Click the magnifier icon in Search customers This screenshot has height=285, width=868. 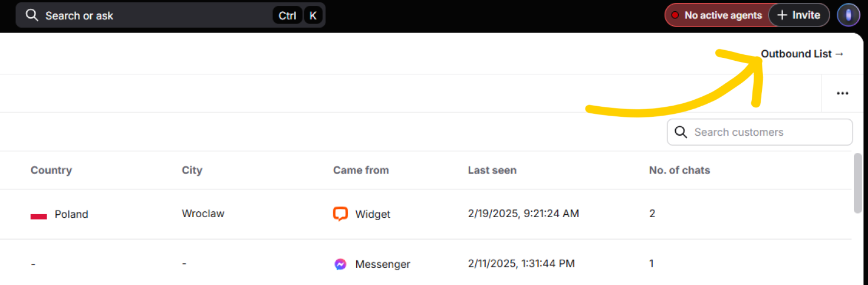tap(680, 132)
